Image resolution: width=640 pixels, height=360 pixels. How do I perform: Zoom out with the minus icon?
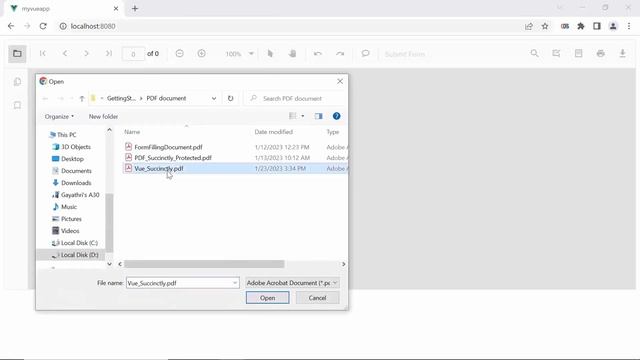coord(180,53)
